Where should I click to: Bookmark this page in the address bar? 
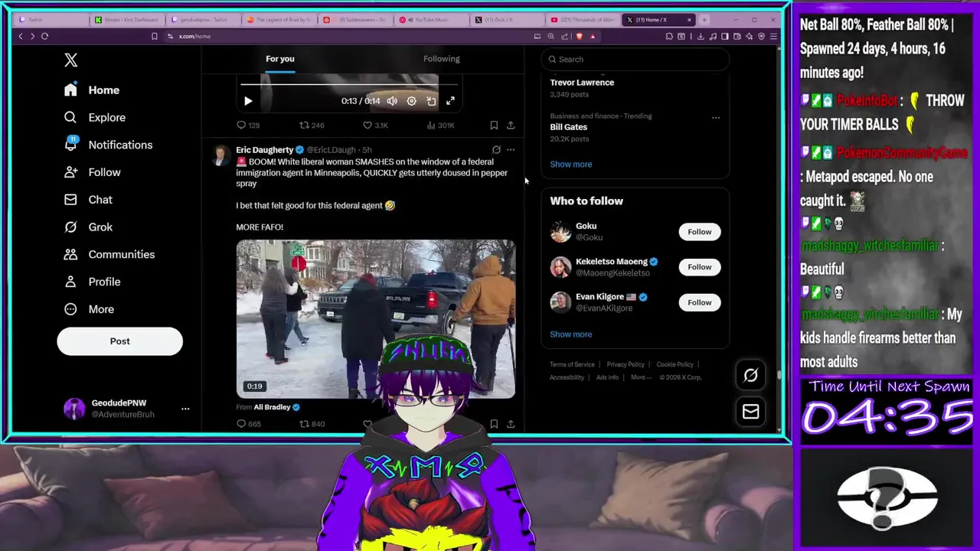(154, 37)
